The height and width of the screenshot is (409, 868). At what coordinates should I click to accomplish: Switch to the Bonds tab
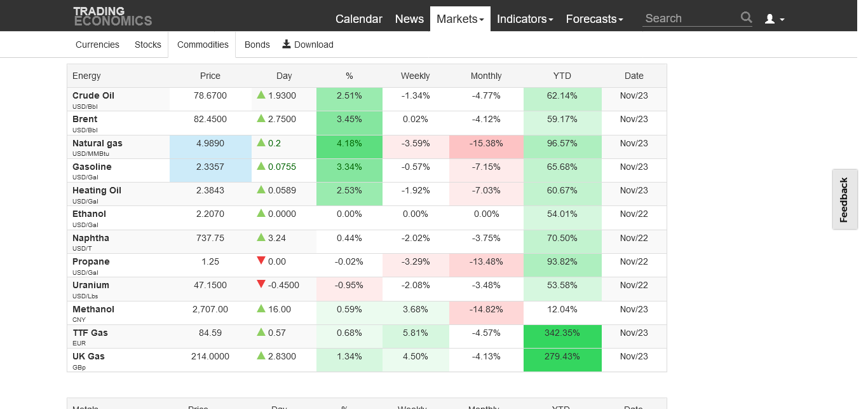coord(257,45)
